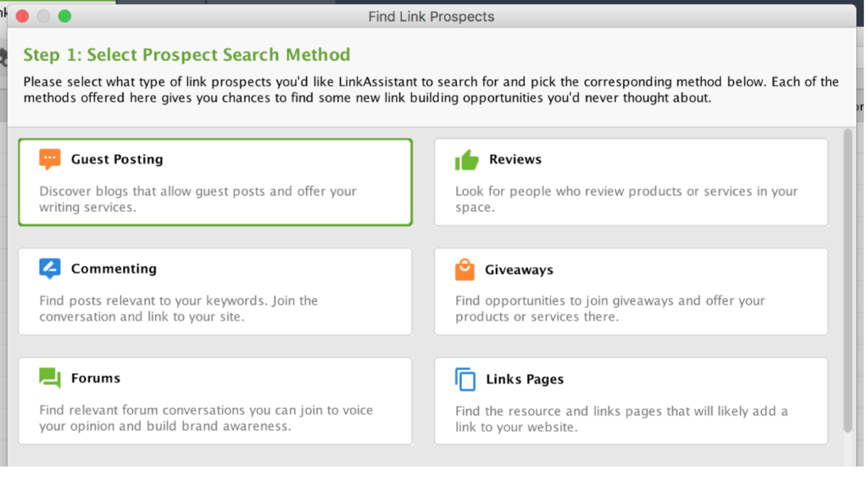Click the blue Commenting pencil icon
This screenshot has height=479, width=868.
(x=50, y=269)
